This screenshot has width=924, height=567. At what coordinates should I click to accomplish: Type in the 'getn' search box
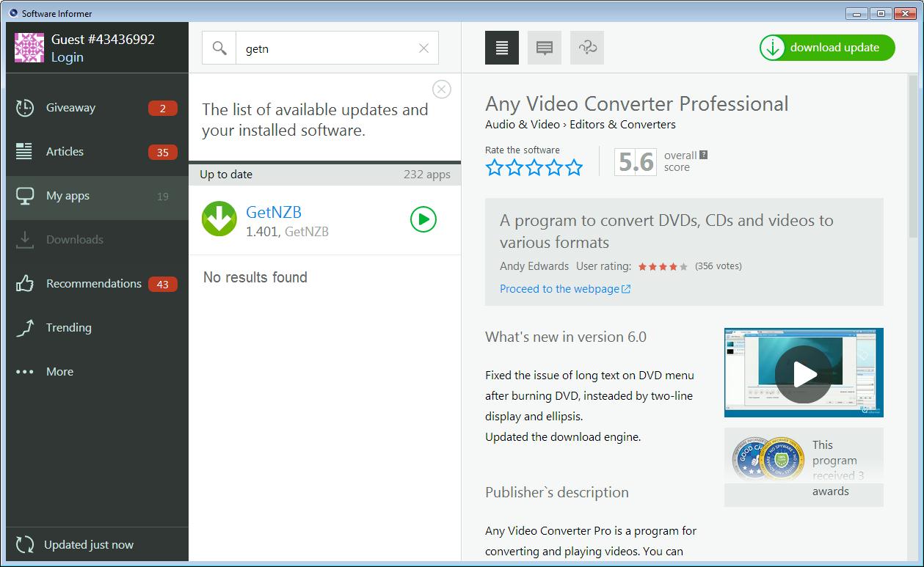coord(323,48)
